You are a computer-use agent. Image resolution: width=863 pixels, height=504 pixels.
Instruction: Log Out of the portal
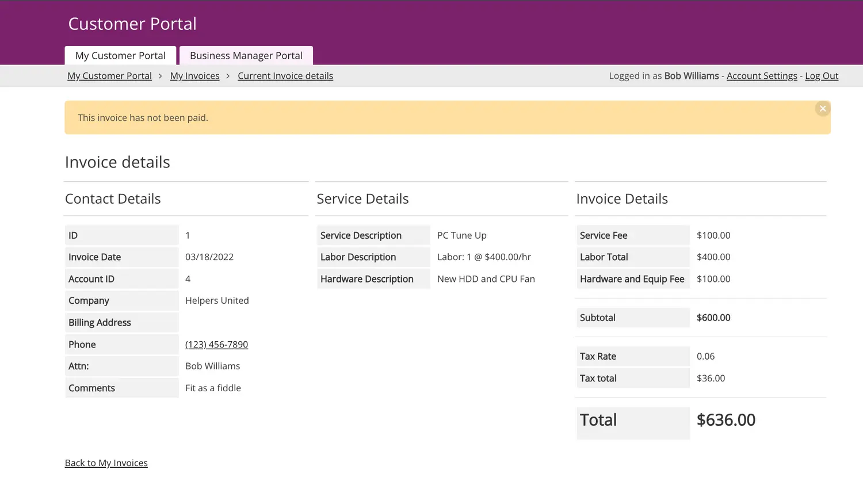(821, 76)
